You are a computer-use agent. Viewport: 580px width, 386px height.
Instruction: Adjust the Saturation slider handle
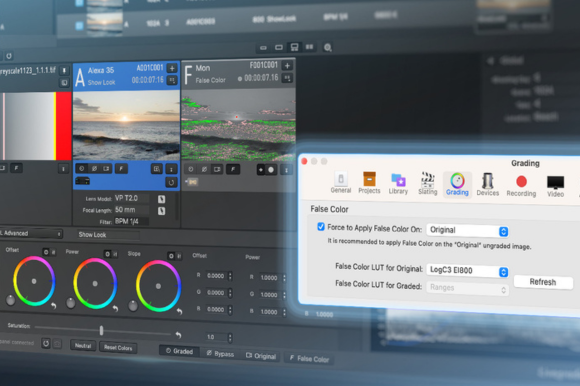click(101, 330)
